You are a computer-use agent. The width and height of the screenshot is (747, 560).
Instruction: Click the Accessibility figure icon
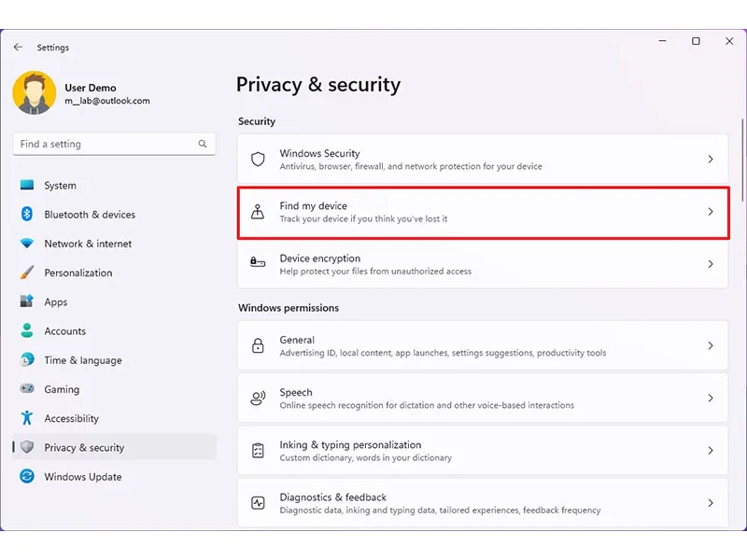(x=27, y=417)
